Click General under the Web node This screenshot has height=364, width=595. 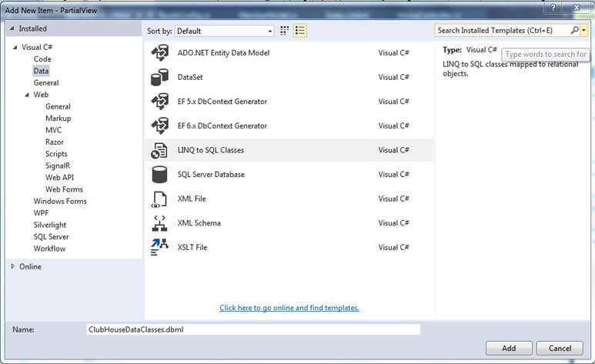[x=58, y=107]
